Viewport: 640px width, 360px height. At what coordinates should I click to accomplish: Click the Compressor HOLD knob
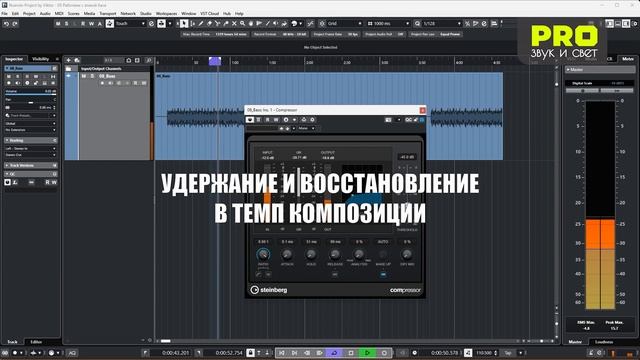[311, 255]
